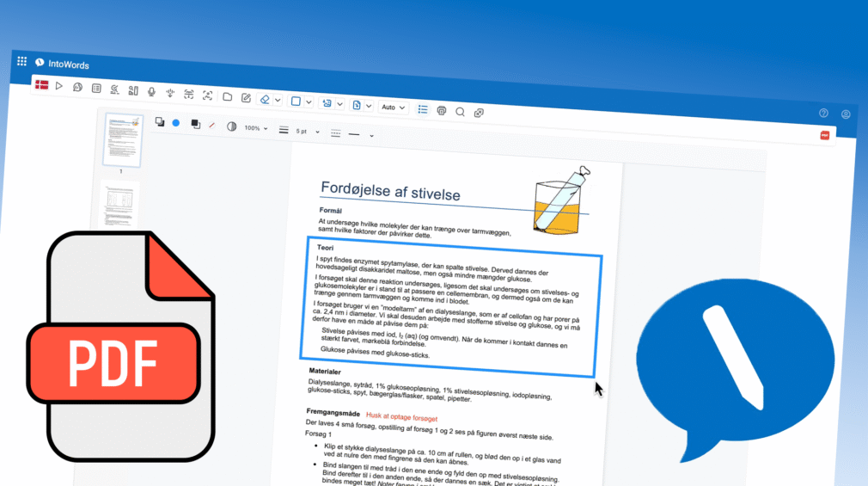Activate the microphone dictation tool
Image resolution: width=868 pixels, height=486 pixels.
tap(152, 91)
